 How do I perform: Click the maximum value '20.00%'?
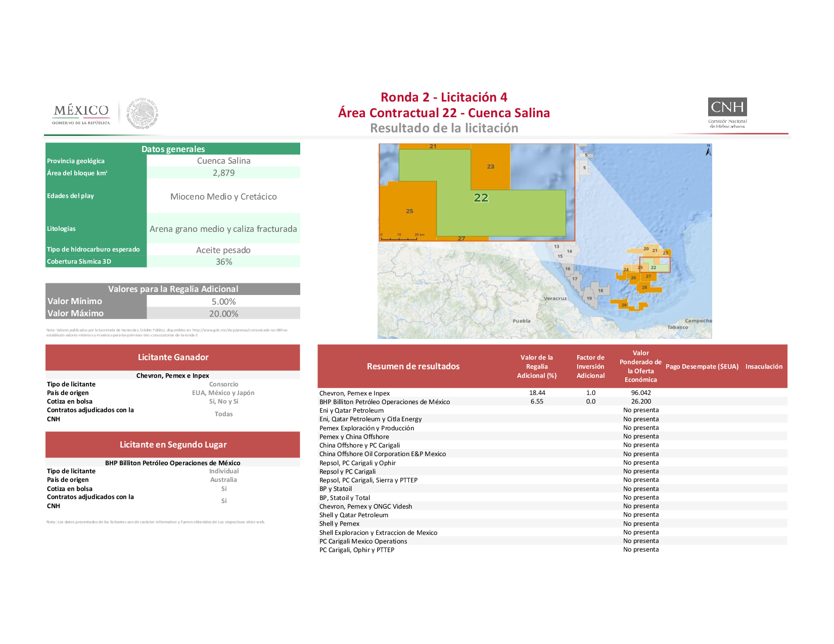(223, 314)
